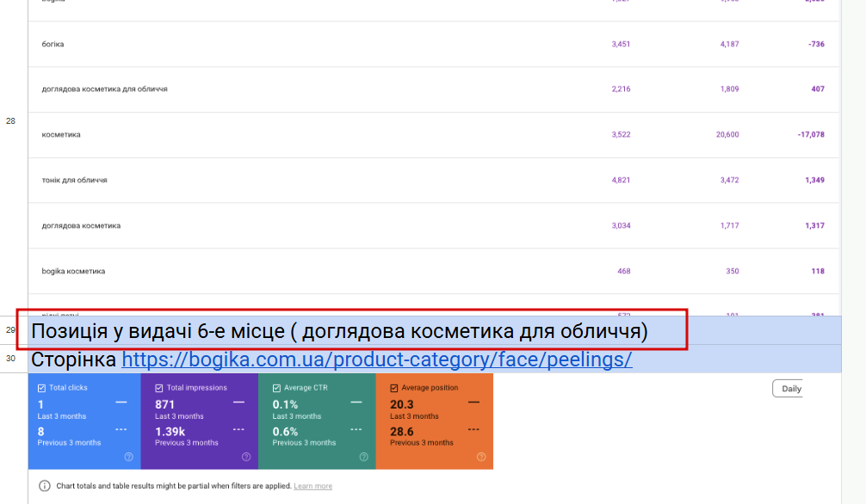Viewport: 866px width, 504px height.
Task: Click value 3,034
Action: (x=621, y=225)
